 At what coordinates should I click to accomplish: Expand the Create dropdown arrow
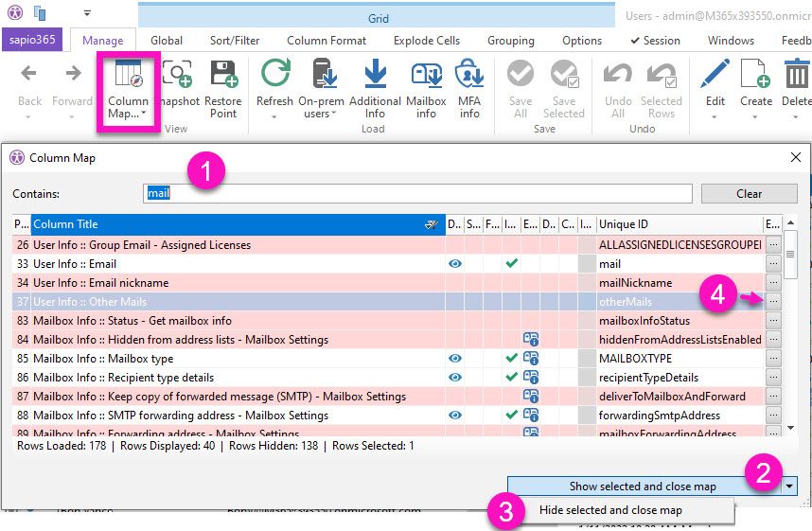(754, 117)
